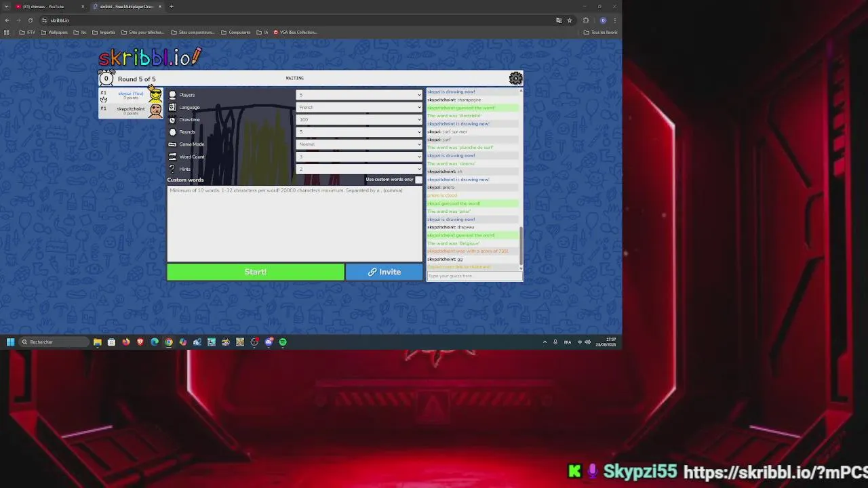The width and height of the screenshot is (868, 488).
Task: Click inside the custom words text area
Action: (295, 224)
